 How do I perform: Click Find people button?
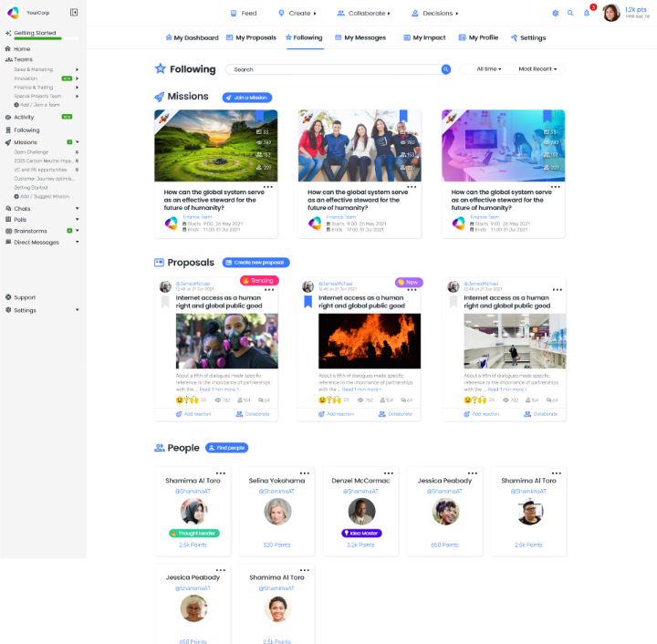[226, 448]
